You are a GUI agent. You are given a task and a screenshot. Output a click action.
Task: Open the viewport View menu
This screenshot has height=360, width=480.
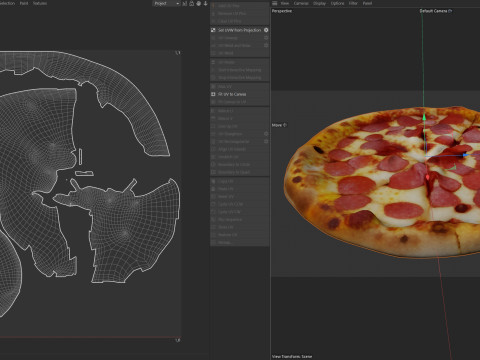coord(285,3)
